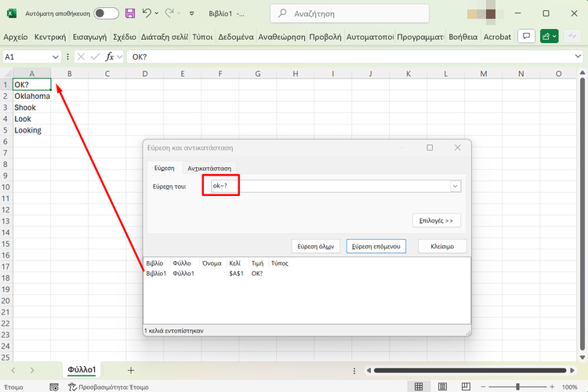Click the Cancel X icon in formula bar
Viewport: 588px width, 392px height.
pyautogui.click(x=81, y=56)
